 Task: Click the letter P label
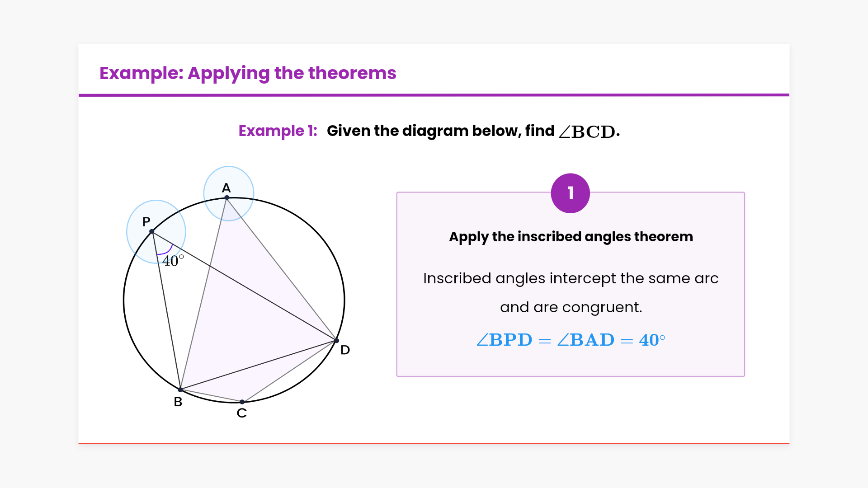click(146, 222)
